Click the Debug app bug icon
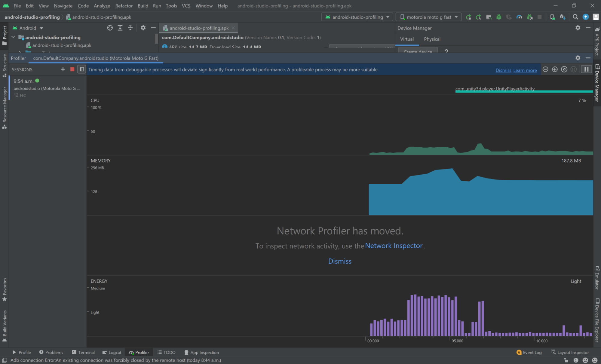The height and width of the screenshot is (364, 601). pyautogui.click(x=499, y=17)
